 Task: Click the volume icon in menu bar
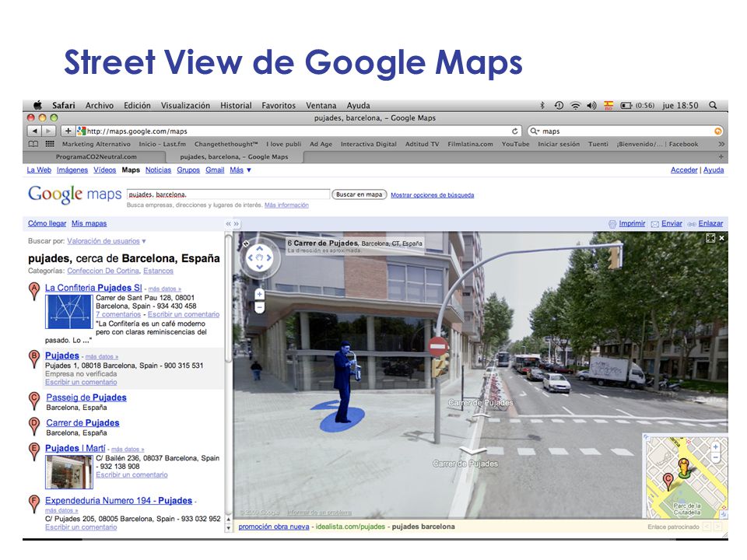coord(591,105)
